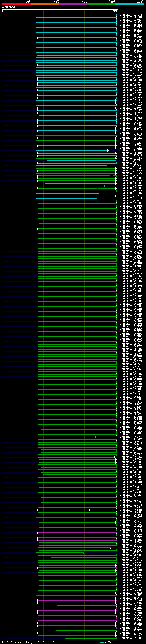Select the UniRef100_Q9FPM0 label
This screenshot has width=146, height=644.
(131, 336)
